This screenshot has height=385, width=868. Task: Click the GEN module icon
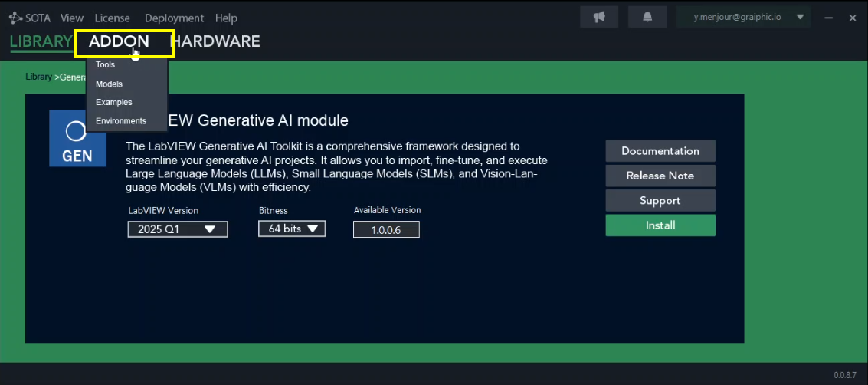[77, 139]
